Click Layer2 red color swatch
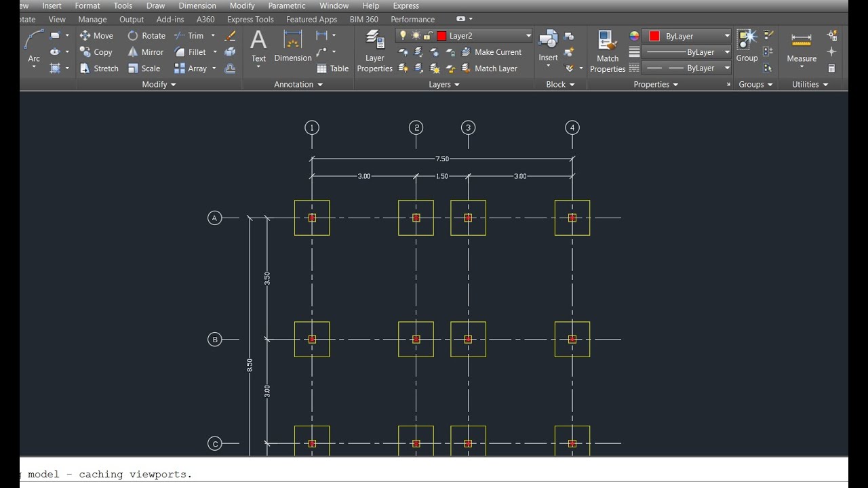Screen dimensions: 868x488 pyautogui.click(x=441, y=36)
